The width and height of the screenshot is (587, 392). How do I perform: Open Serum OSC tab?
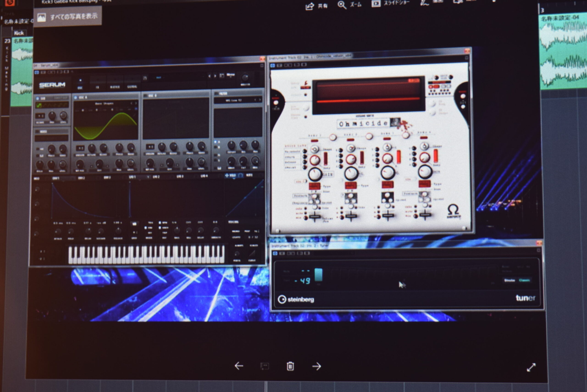[80, 88]
